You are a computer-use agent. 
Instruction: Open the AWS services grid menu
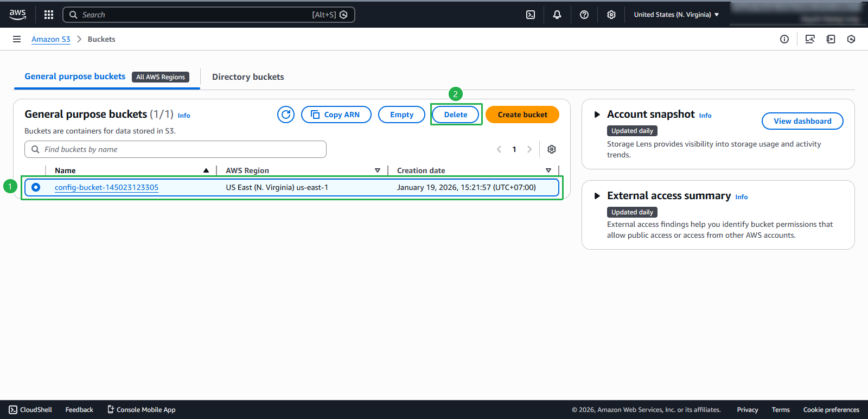coord(49,15)
